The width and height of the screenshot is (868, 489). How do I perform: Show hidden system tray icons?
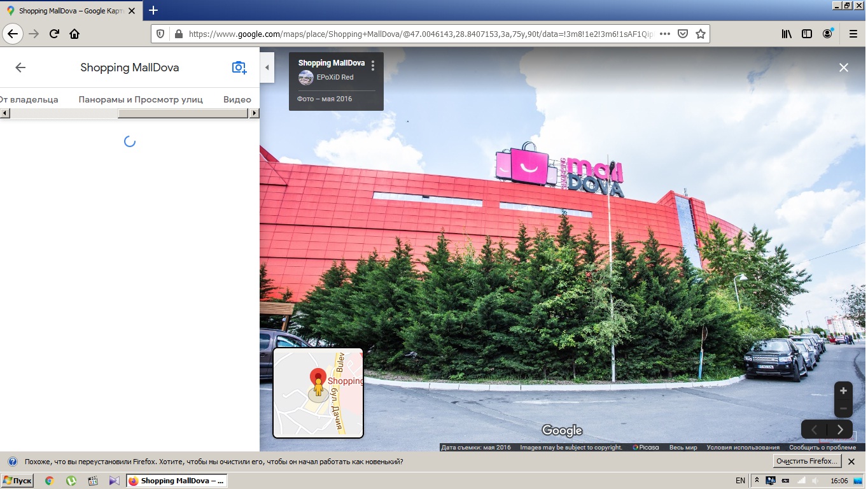(757, 481)
